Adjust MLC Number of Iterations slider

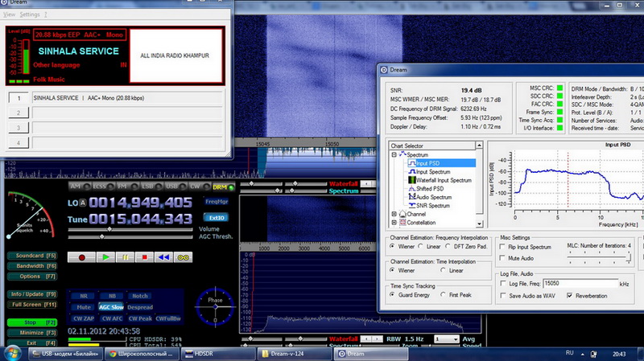[599, 258]
